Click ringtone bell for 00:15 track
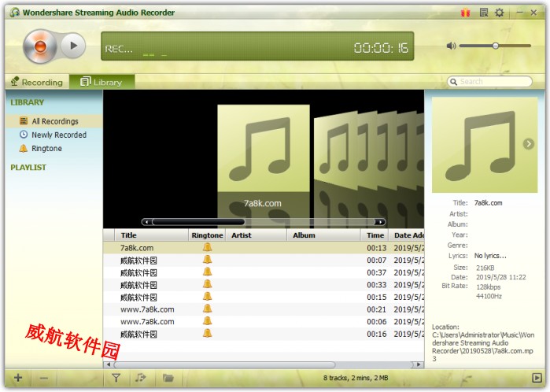 point(207,296)
